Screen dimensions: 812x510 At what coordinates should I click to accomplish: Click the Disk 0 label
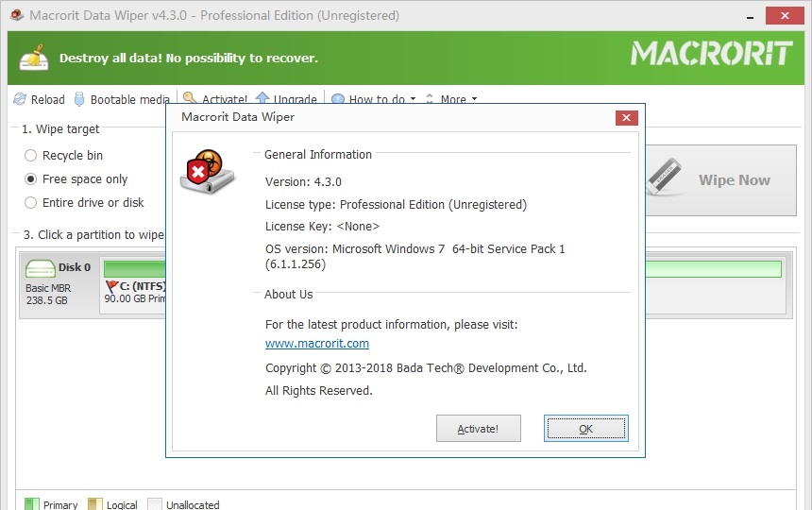point(74,267)
